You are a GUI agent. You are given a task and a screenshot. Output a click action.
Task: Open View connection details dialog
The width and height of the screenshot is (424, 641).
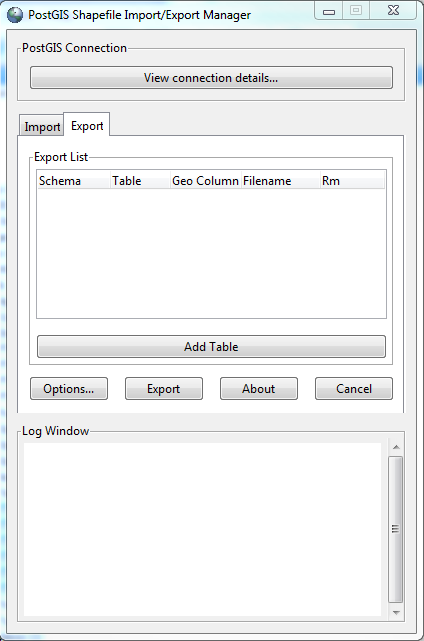(211, 78)
